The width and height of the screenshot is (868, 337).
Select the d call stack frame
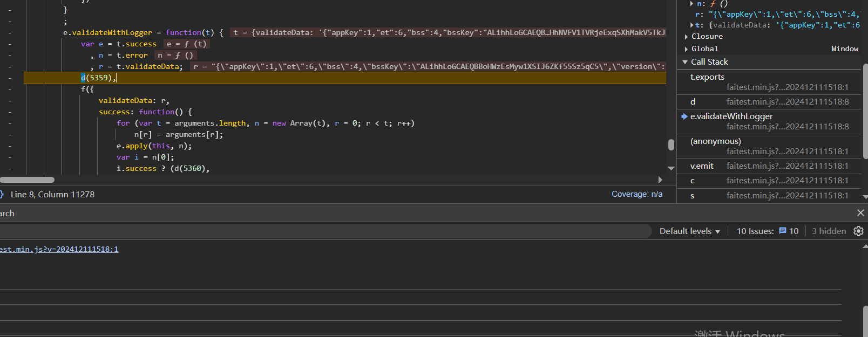[x=769, y=102]
